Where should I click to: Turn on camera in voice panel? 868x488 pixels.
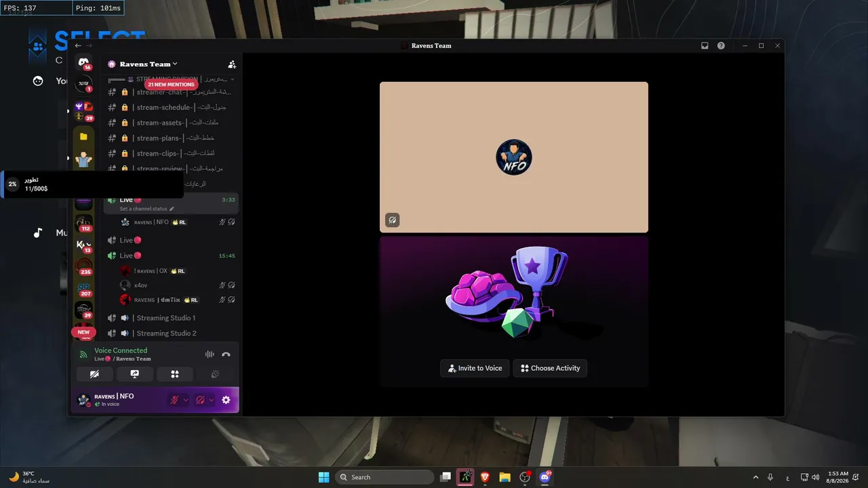[x=94, y=374]
